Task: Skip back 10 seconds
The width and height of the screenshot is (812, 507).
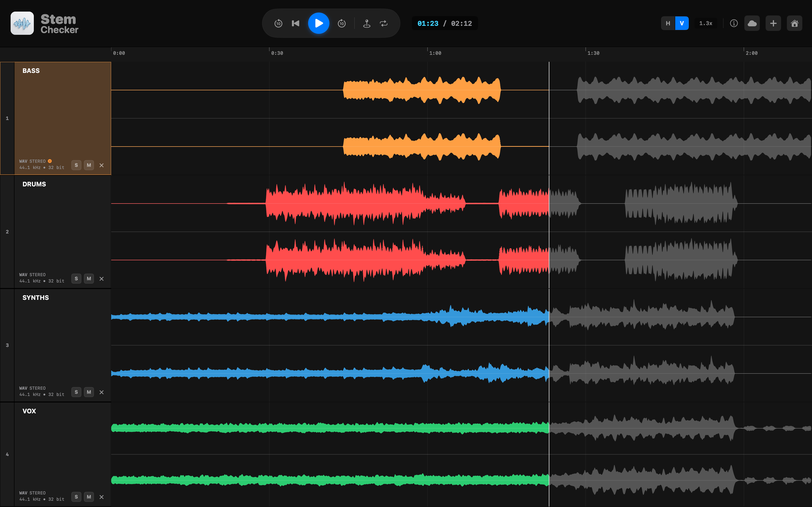Action: click(x=278, y=23)
